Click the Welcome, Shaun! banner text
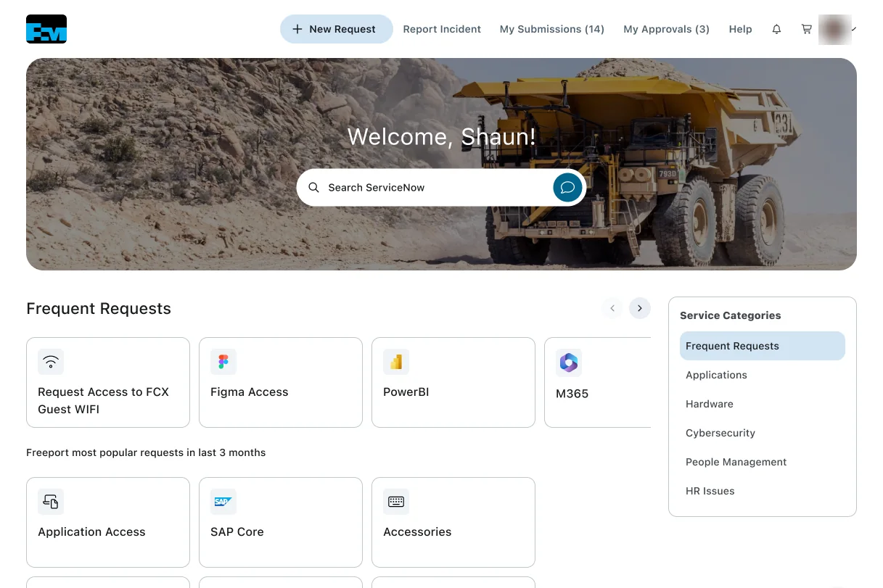Screen dimensions: 883x588 [441, 136]
